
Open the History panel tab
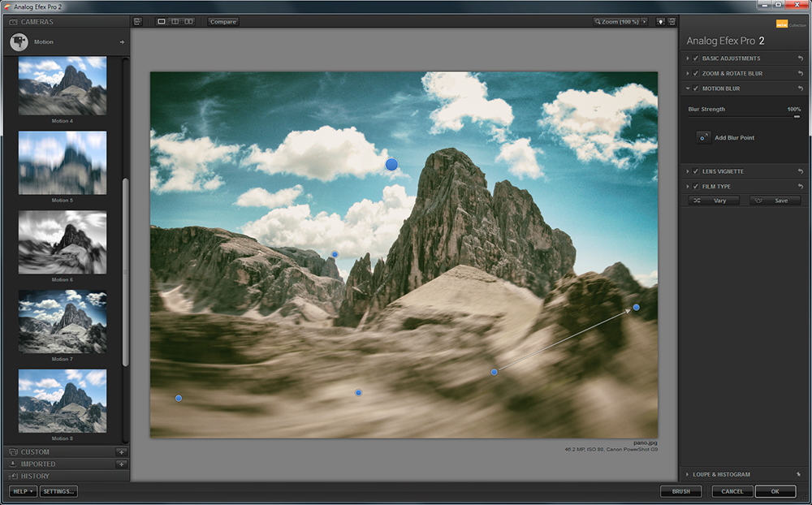tap(35, 476)
